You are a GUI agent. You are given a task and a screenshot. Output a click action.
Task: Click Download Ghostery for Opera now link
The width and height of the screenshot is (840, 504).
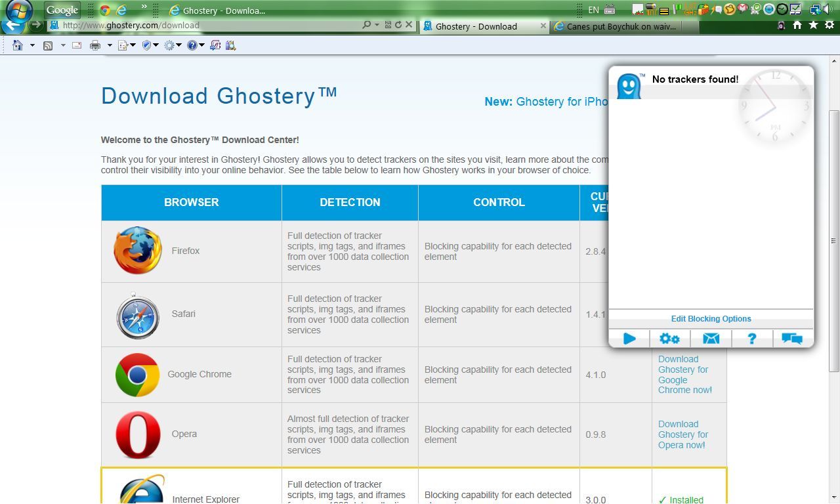(x=682, y=434)
